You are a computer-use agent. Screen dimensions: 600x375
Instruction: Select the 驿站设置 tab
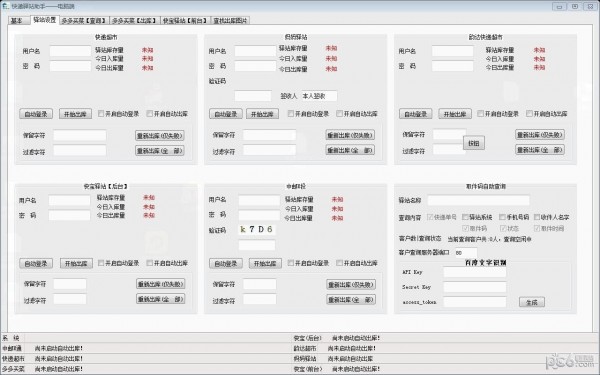(x=44, y=20)
